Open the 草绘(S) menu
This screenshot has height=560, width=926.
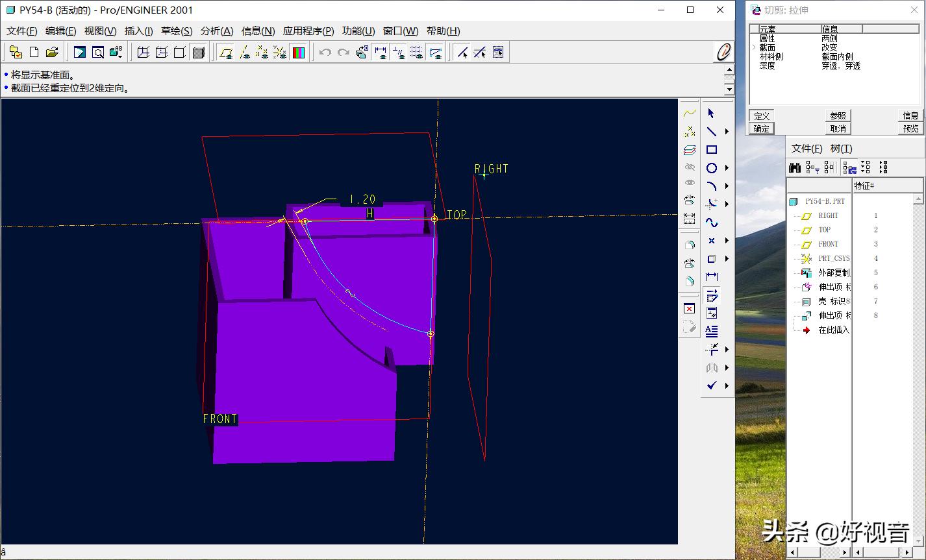[x=177, y=31]
